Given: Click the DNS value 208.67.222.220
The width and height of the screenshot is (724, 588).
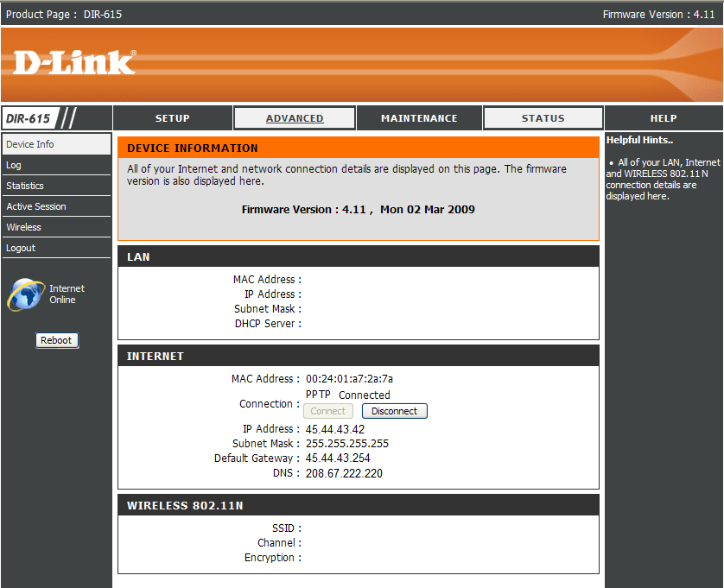Looking at the screenshot, I should coord(344,473).
